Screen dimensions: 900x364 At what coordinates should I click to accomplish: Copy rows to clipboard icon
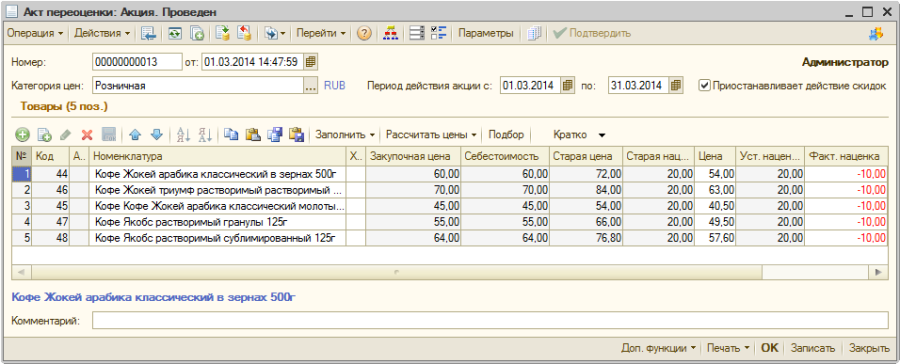click(x=231, y=135)
